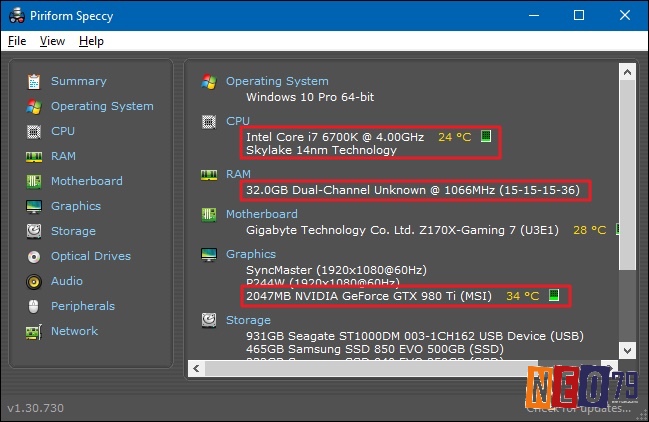Click the Optical Drives disc icon

34,257
